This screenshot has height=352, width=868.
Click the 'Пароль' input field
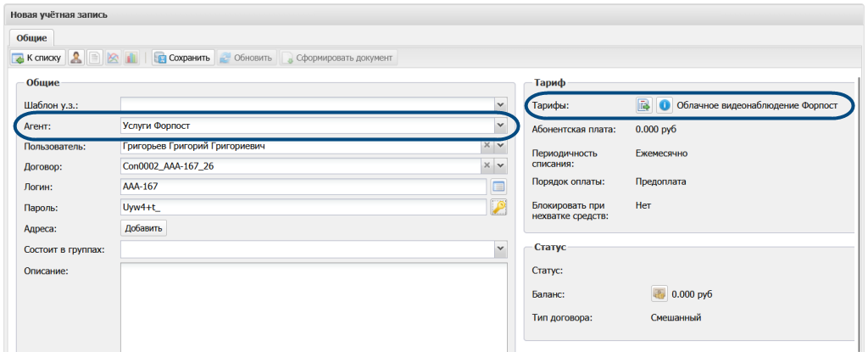(303, 207)
